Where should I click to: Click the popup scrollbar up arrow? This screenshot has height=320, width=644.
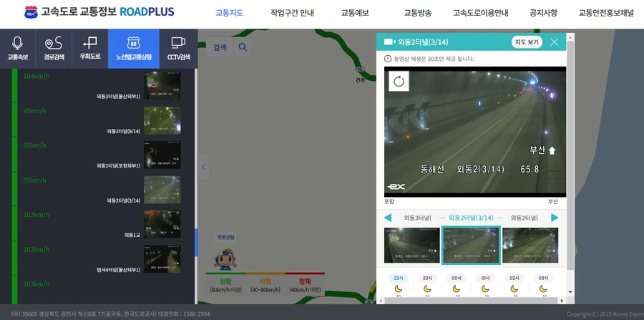pos(570,37)
